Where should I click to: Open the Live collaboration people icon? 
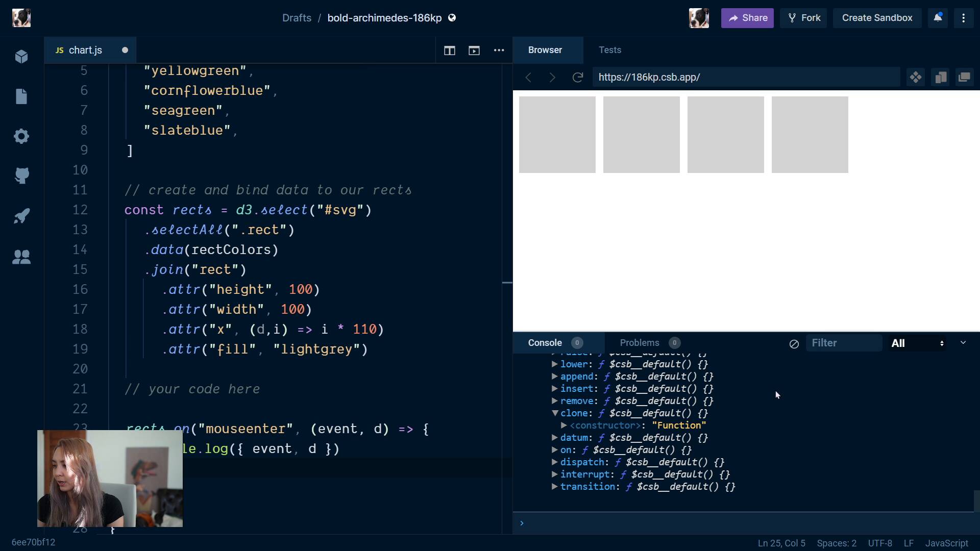[x=21, y=257]
